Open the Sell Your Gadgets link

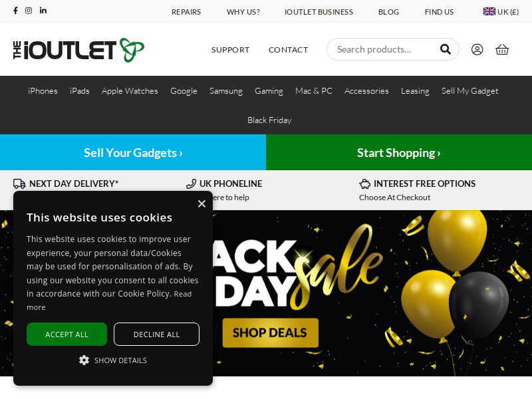[133, 153]
